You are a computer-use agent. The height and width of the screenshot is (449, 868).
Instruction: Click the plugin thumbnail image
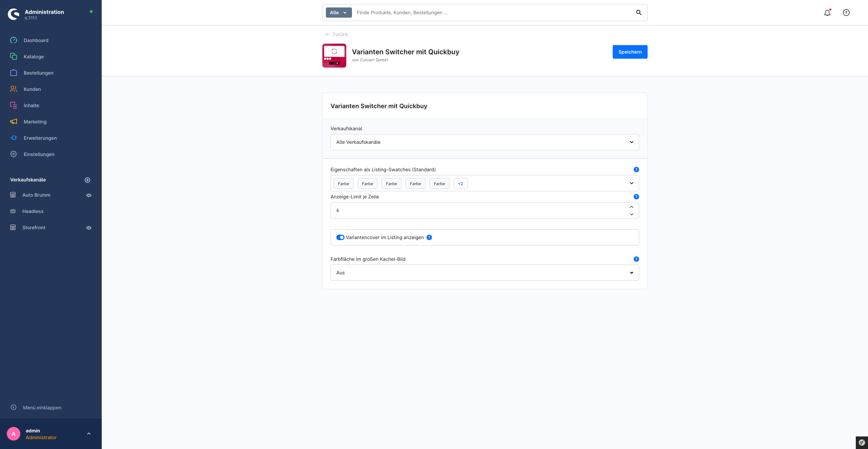334,56
